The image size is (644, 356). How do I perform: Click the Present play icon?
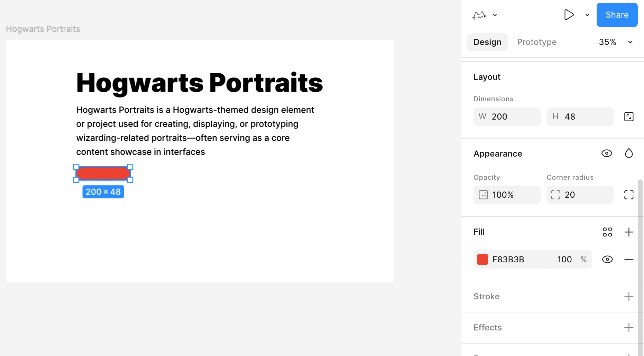tap(569, 15)
